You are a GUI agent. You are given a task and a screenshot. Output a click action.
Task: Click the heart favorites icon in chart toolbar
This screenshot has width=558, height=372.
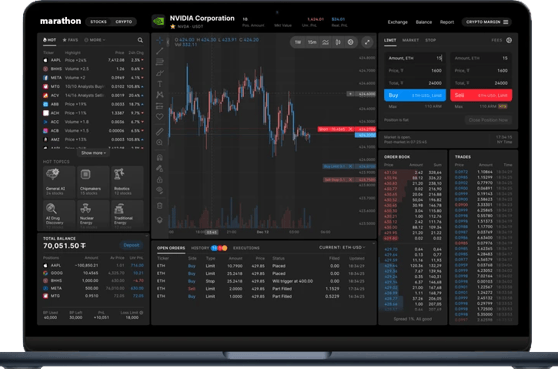coord(160,116)
